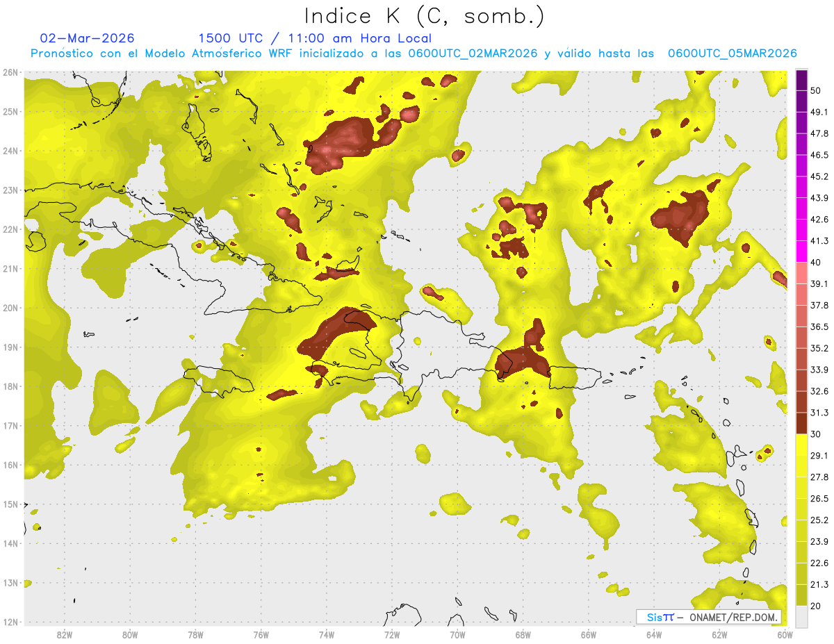Click the "76W" longitude label

261,635
